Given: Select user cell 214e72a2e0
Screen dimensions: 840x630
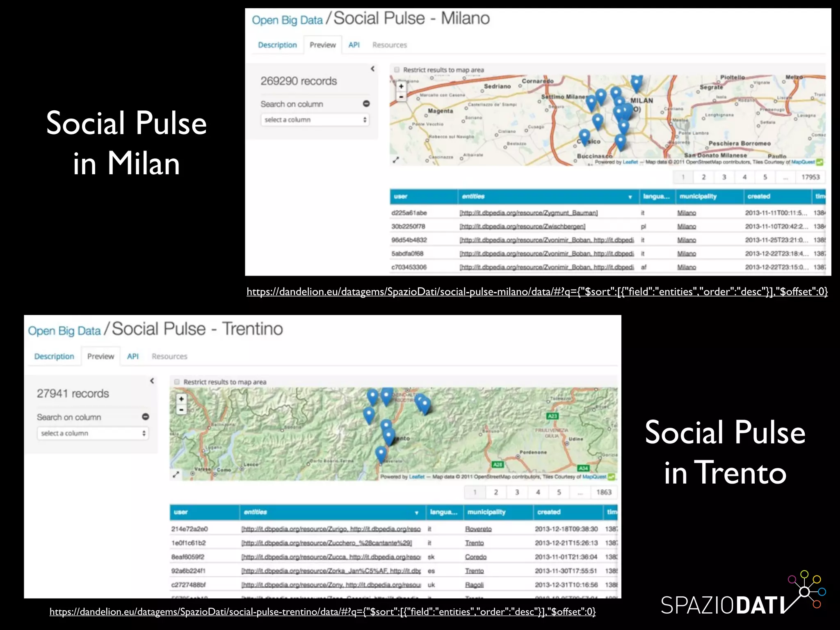Looking at the screenshot, I should tap(189, 529).
